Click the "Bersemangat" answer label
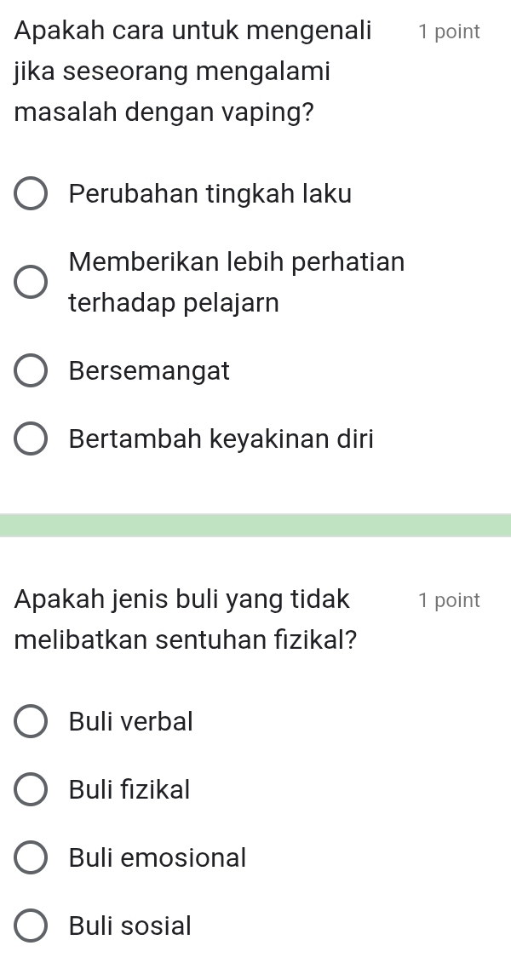 tap(150, 371)
